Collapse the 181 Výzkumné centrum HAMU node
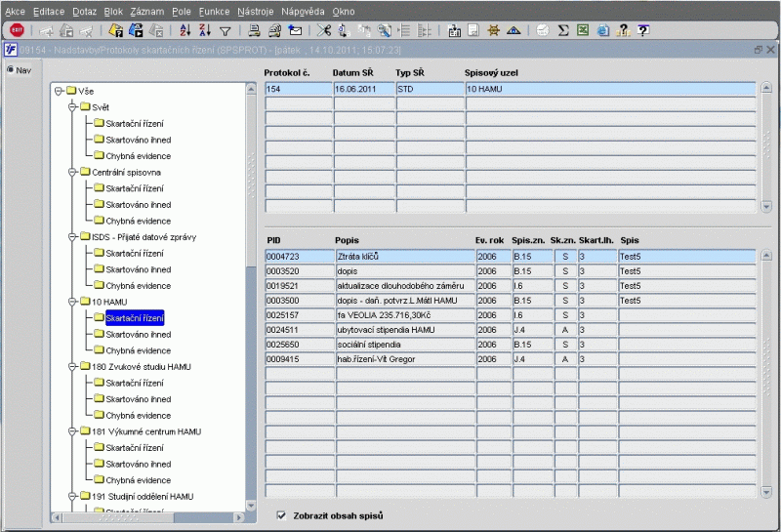 click(72, 430)
